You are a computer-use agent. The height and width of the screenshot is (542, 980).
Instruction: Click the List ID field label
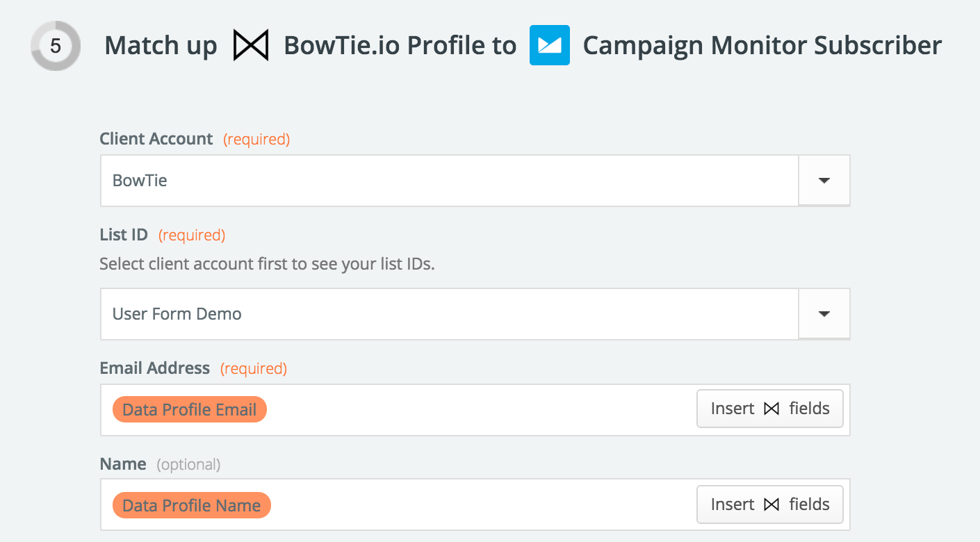[124, 235]
